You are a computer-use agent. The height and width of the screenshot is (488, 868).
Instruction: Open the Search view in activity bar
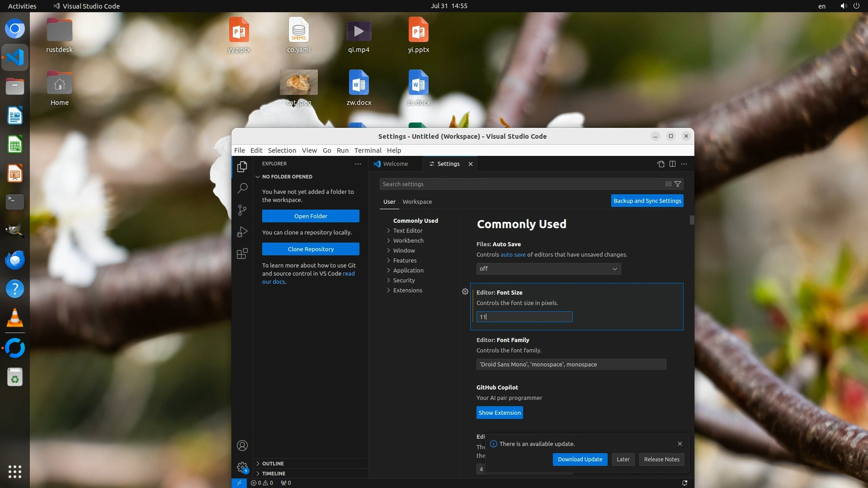click(x=242, y=188)
